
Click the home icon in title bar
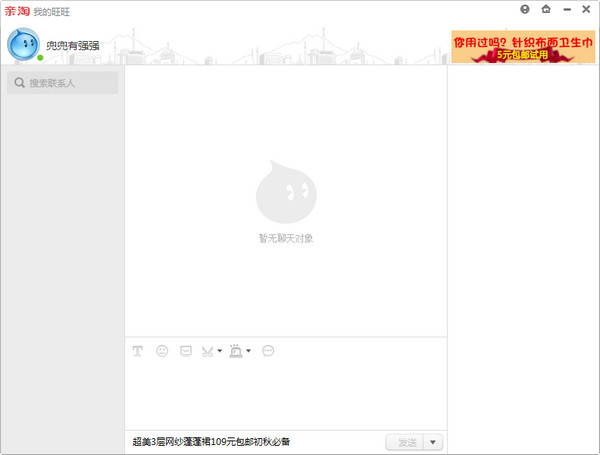click(545, 9)
